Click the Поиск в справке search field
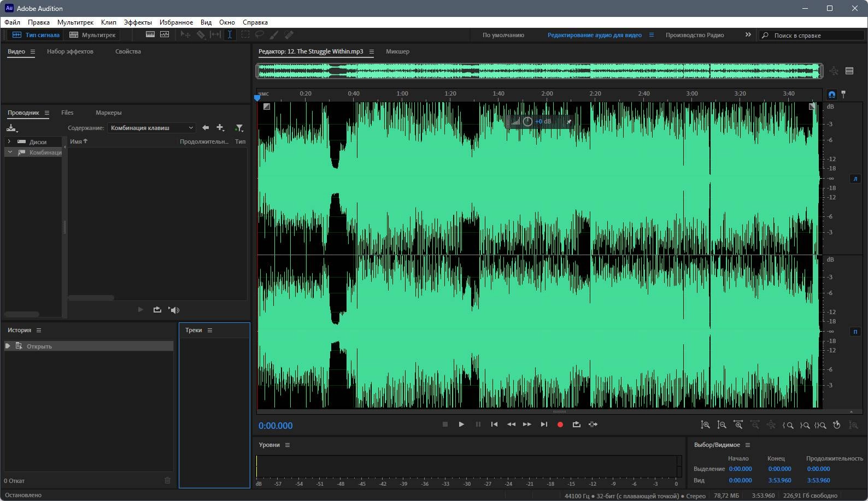 coord(811,35)
